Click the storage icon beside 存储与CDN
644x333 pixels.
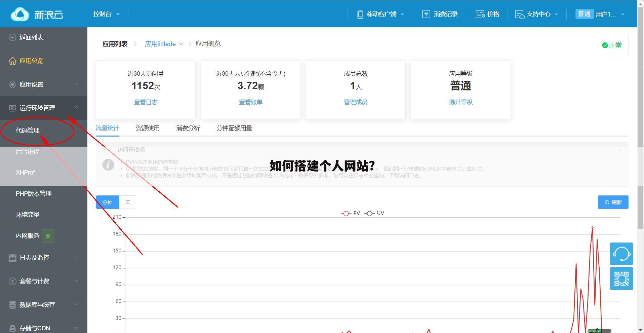coord(12,328)
